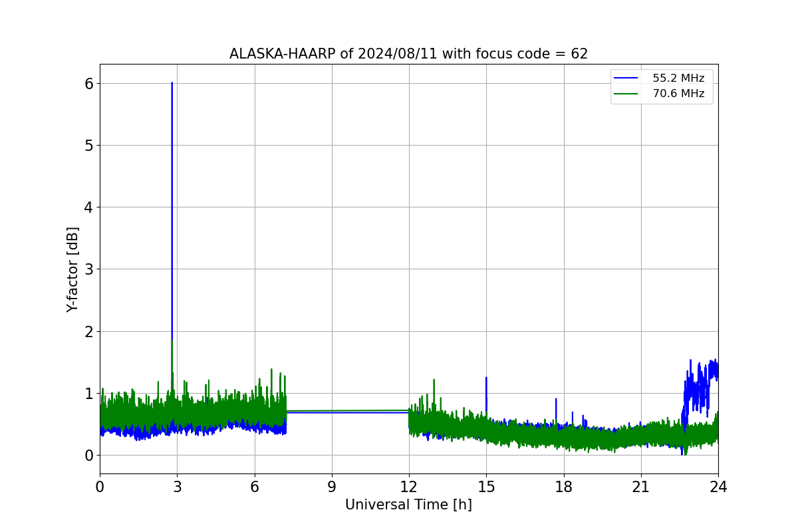The image size is (798, 532).
Task: Select the 70.6 MHz legend label
Action: [678, 94]
